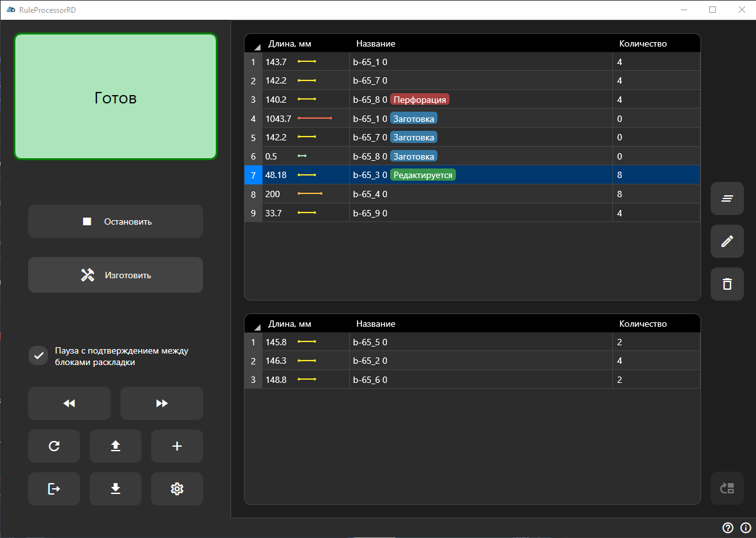Open settings with the gear icon
The width and height of the screenshot is (756, 538).
(x=177, y=489)
